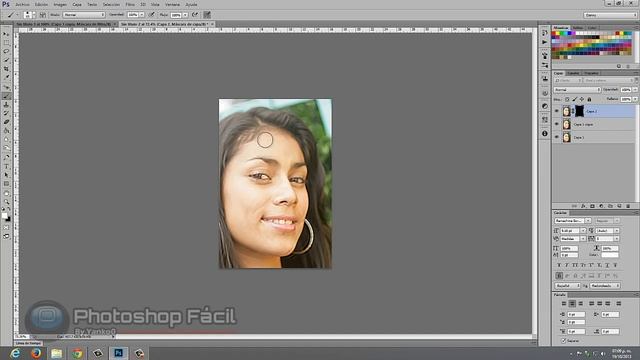Screen dimensions: 640x360
Task: Select the Zoom tool
Action: 6,202
